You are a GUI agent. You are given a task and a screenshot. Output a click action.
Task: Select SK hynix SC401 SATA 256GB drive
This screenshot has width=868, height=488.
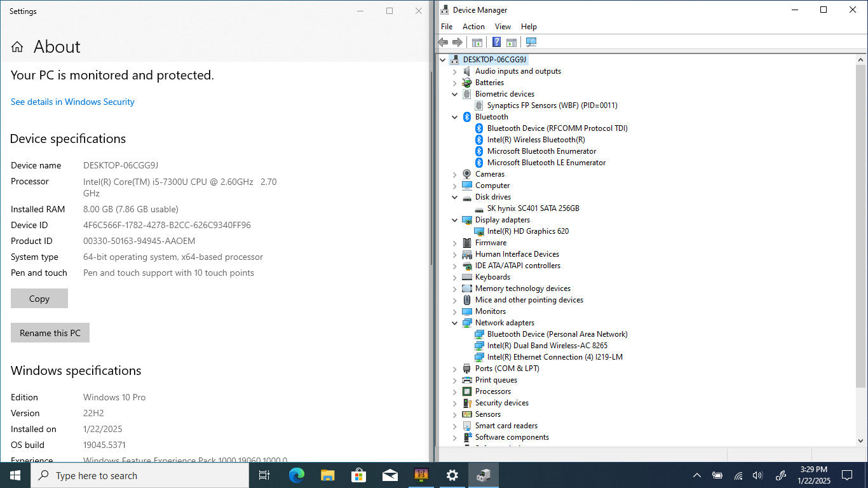533,208
